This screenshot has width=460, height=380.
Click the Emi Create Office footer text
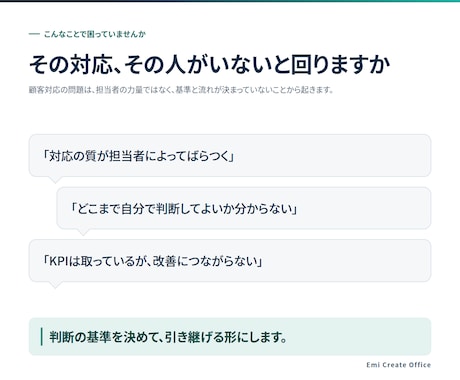click(399, 365)
